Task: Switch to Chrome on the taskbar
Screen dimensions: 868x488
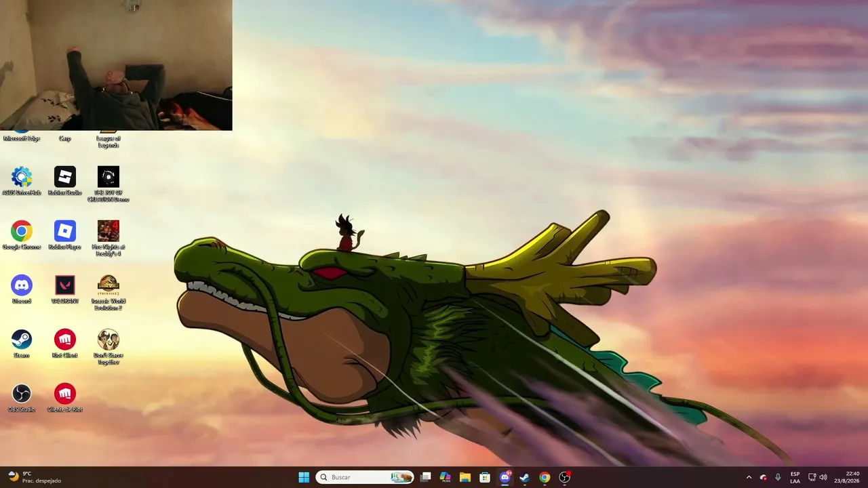Action: point(545,477)
